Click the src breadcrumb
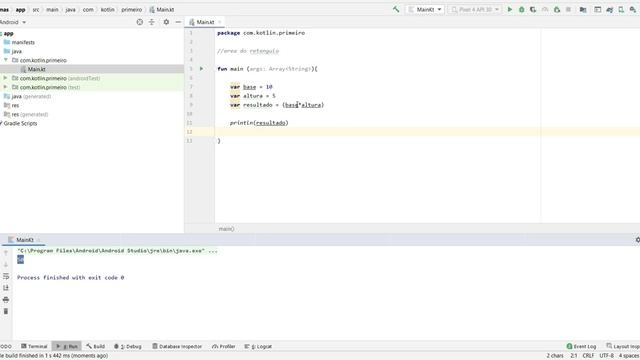The image size is (640, 360). (36, 9)
